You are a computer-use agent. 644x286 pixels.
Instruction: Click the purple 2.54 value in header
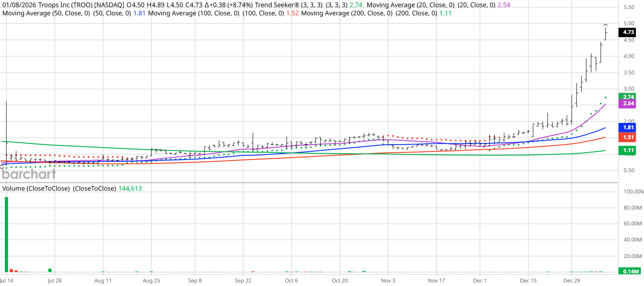tap(504, 5)
